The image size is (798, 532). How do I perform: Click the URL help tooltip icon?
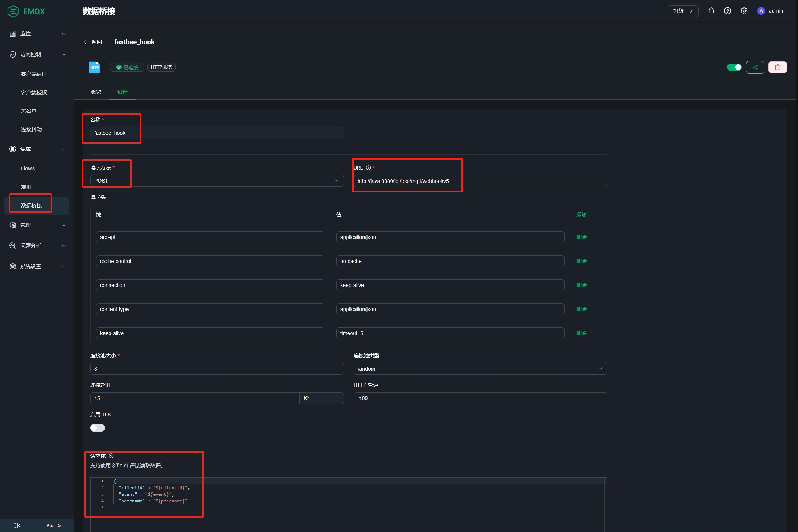368,168
